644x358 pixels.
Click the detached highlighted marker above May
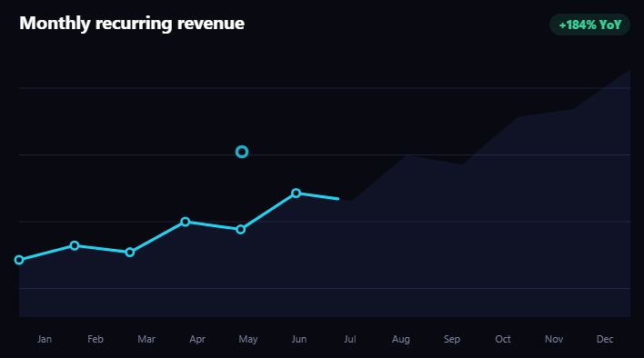[242, 152]
